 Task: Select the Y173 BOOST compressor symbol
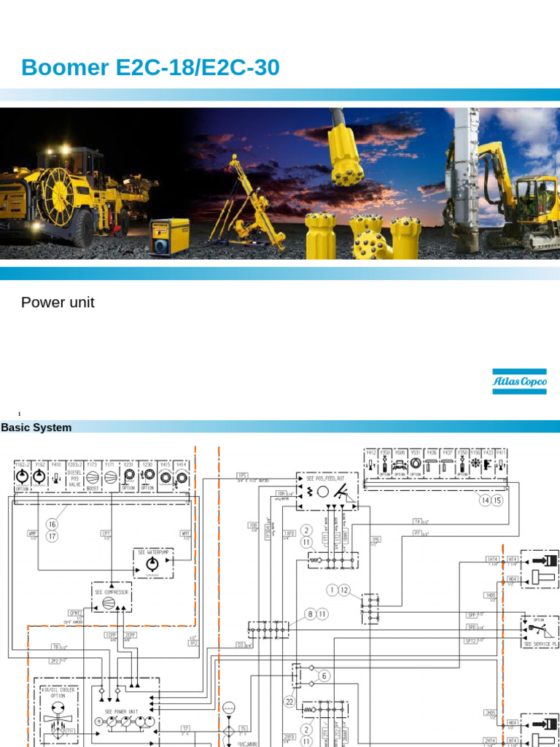point(93,477)
